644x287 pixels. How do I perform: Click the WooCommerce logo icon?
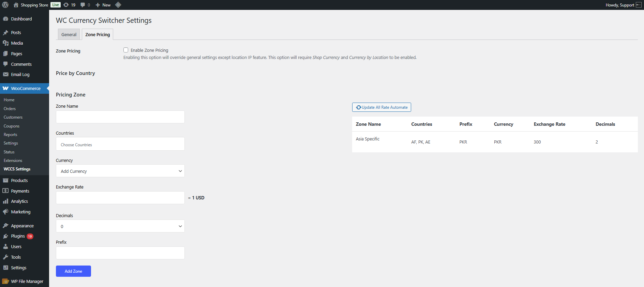pos(5,88)
